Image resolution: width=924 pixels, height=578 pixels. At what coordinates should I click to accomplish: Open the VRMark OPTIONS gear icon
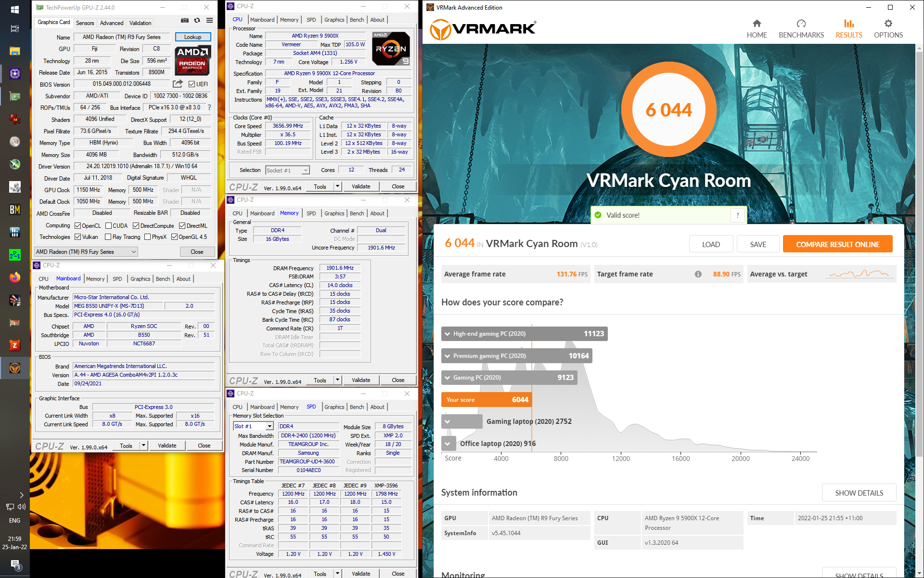tap(888, 24)
